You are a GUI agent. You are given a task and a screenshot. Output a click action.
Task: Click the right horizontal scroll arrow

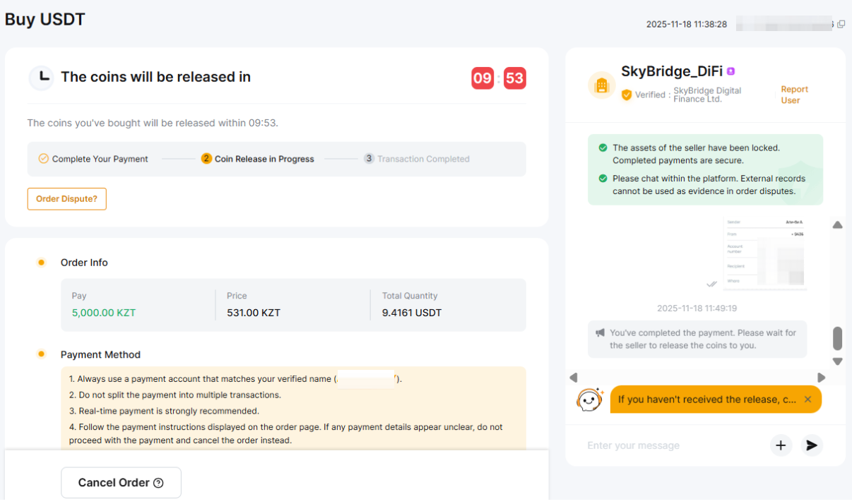[x=821, y=378]
